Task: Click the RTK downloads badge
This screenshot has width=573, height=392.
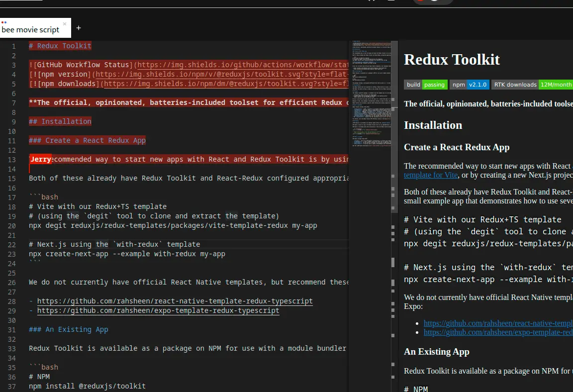Action: (x=532, y=85)
